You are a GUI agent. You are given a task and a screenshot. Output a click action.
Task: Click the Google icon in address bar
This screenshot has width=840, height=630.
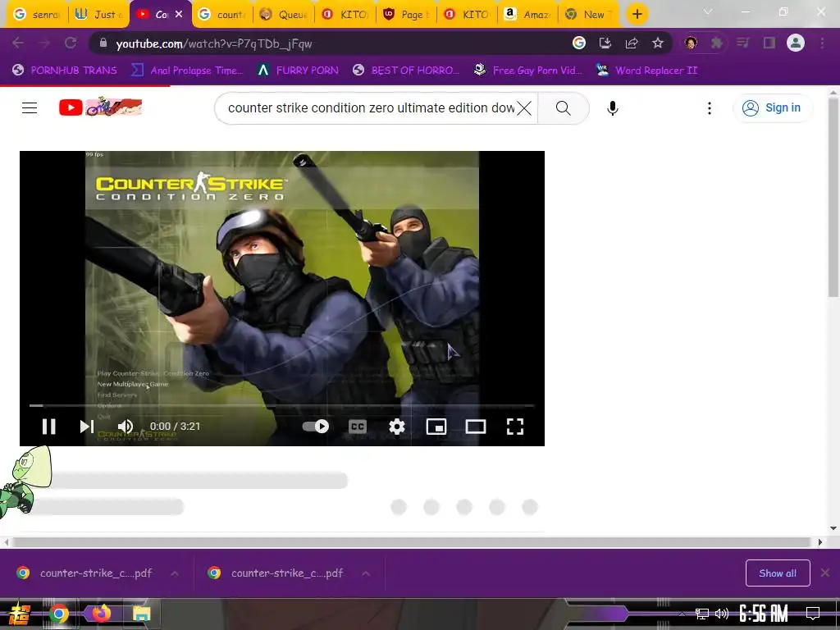[578, 43]
